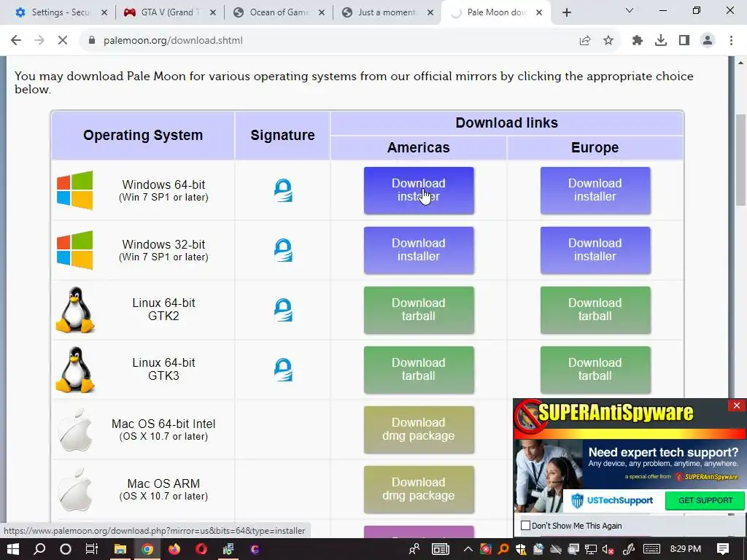Download Windows 32-bit installer from Europe
The width and height of the screenshot is (747, 560).
tap(595, 250)
